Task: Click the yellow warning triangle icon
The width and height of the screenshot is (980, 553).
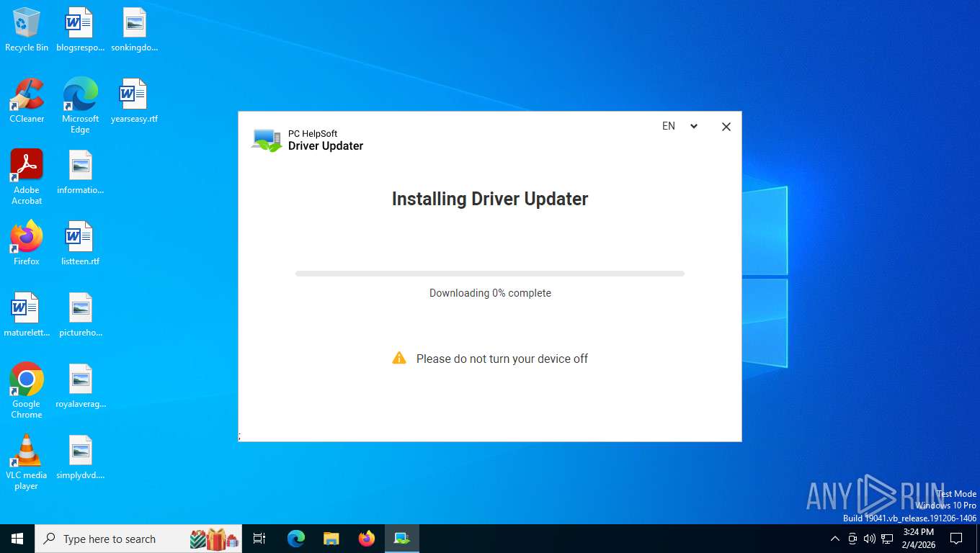Action: pos(399,358)
